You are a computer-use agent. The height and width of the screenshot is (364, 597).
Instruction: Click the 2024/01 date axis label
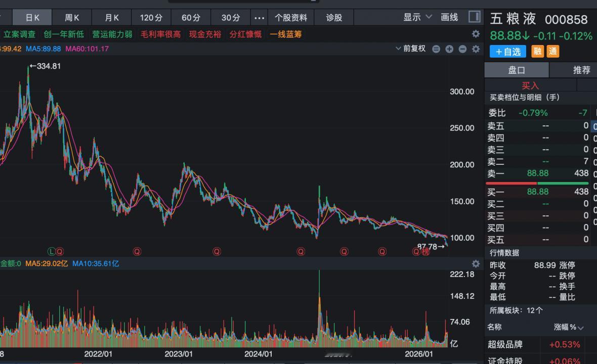click(258, 354)
